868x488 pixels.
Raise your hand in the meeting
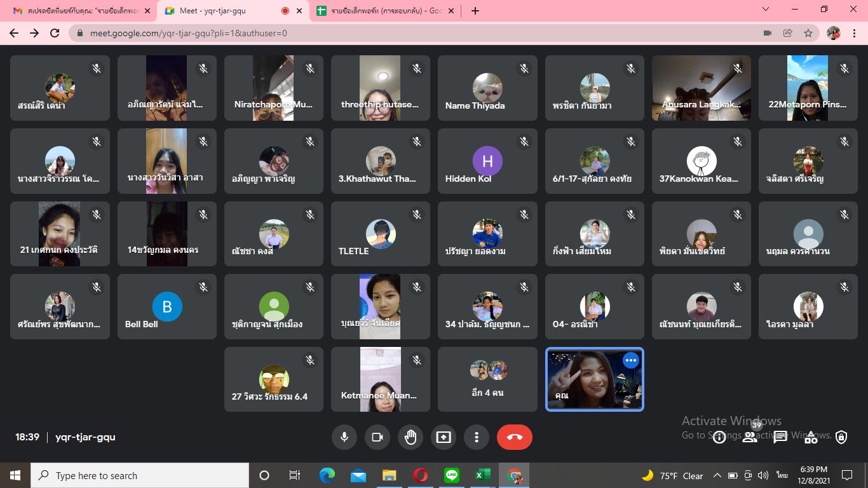click(410, 437)
